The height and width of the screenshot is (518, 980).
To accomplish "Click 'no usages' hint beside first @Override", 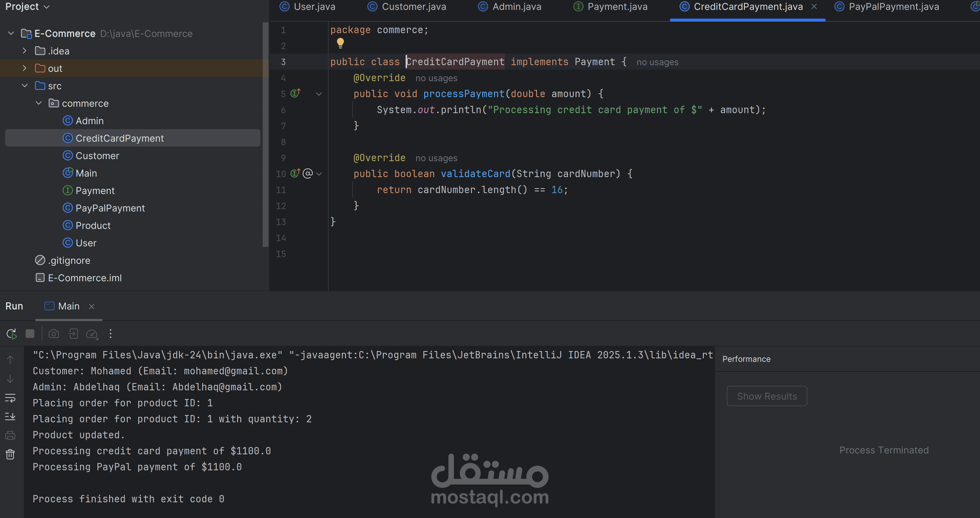I will click(x=436, y=78).
